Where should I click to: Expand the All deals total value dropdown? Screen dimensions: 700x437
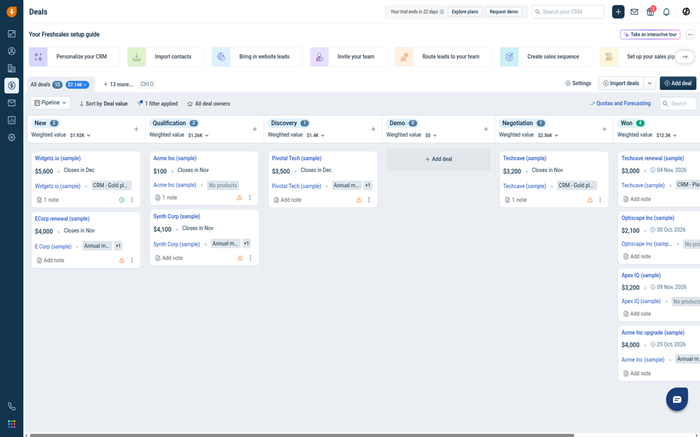click(77, 84)
